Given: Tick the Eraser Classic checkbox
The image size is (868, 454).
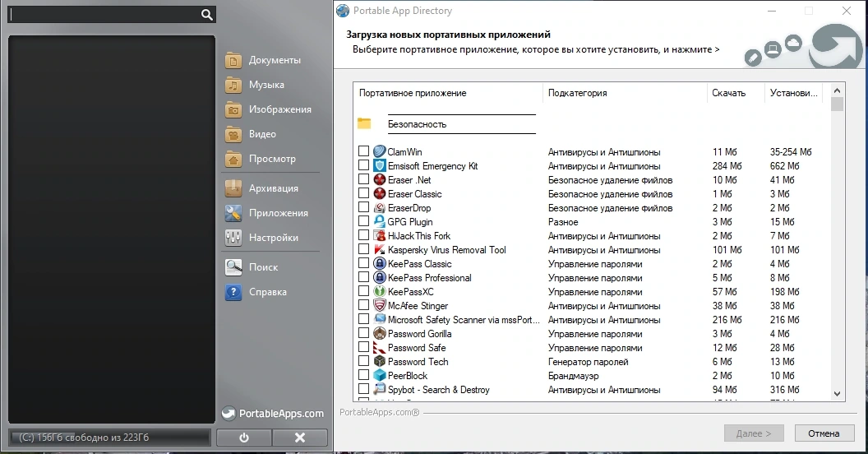Looking at the screenshot, I should click(x=363, y=193).
